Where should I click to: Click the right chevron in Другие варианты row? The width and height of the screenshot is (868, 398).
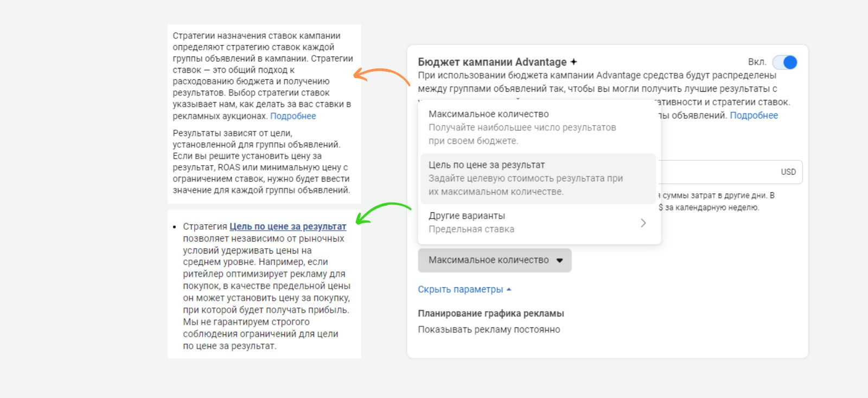(643, 223)
